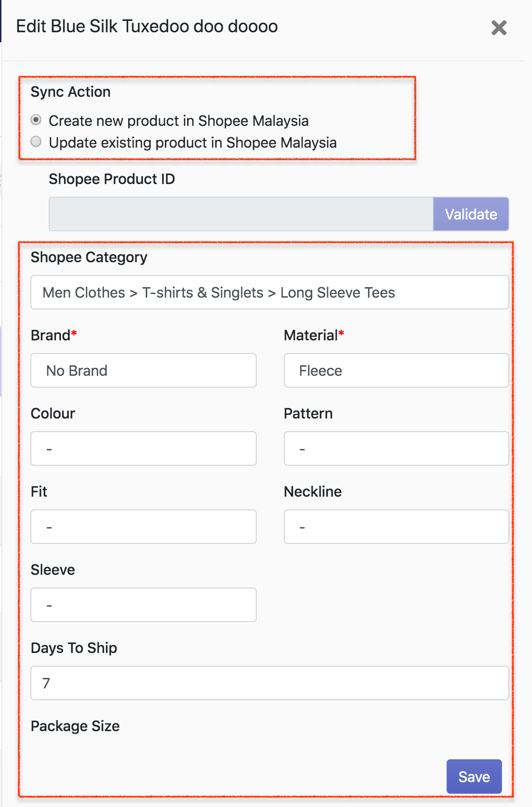Click the Package Size label
532x807 pixels.
(75, 726)
